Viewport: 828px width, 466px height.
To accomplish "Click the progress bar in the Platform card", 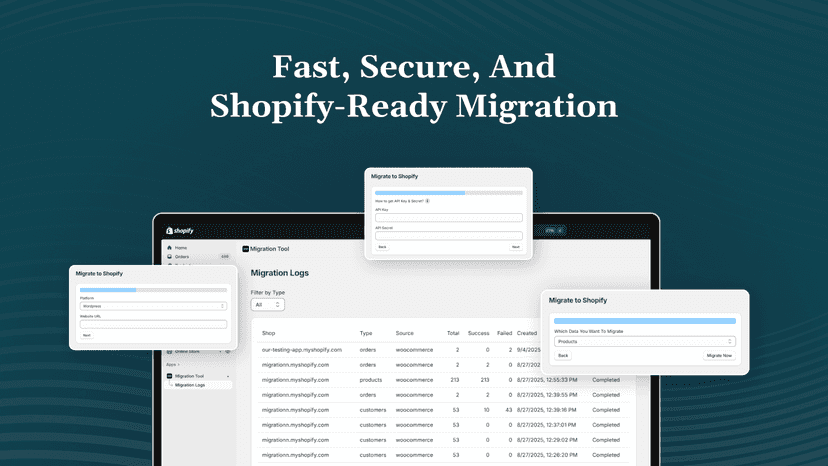I will tap(153, 290).
